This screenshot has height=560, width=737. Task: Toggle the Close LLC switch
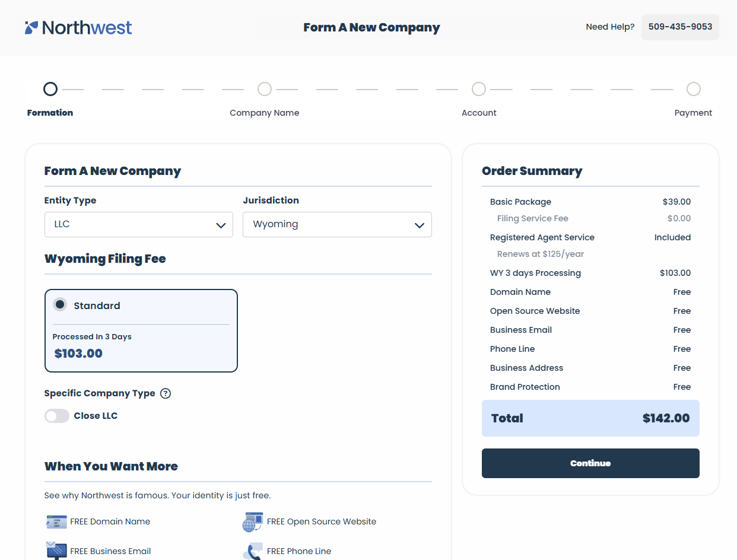(57, 416)
